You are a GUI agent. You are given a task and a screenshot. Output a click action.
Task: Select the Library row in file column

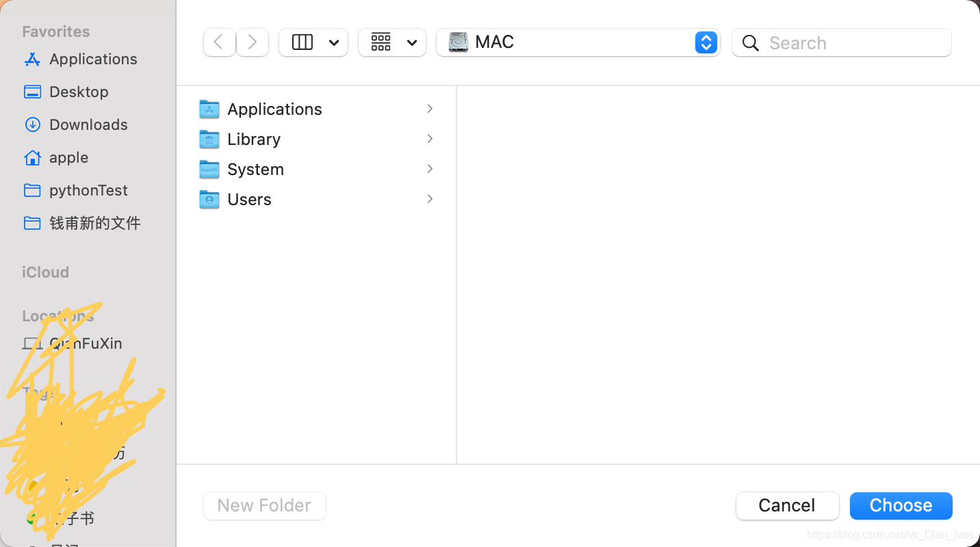pos(317,139)
